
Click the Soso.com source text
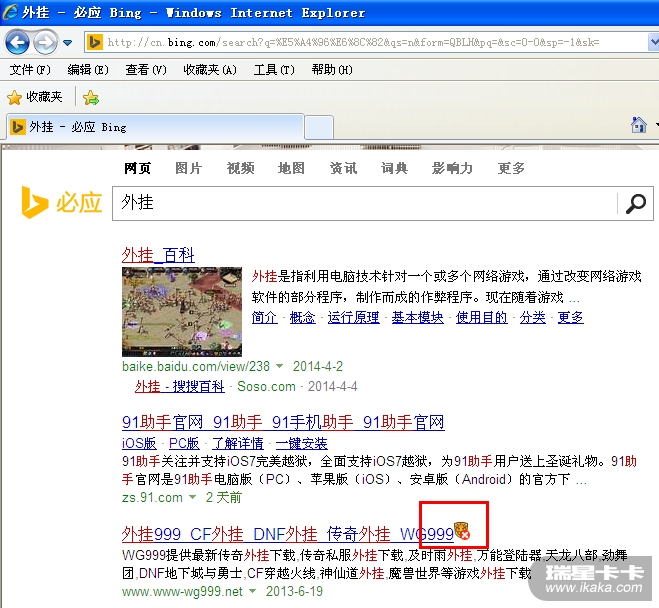[x=266, y=386]
